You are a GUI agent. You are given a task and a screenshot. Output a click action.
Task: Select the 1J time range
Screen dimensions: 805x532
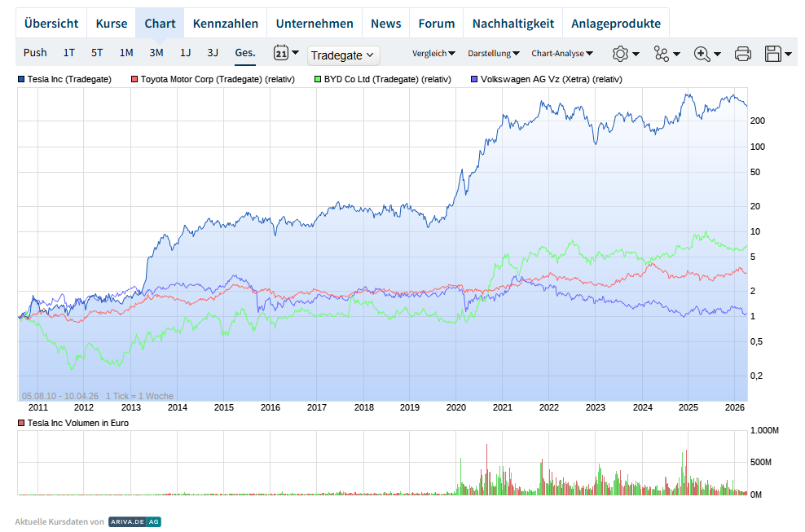[185, 53]
